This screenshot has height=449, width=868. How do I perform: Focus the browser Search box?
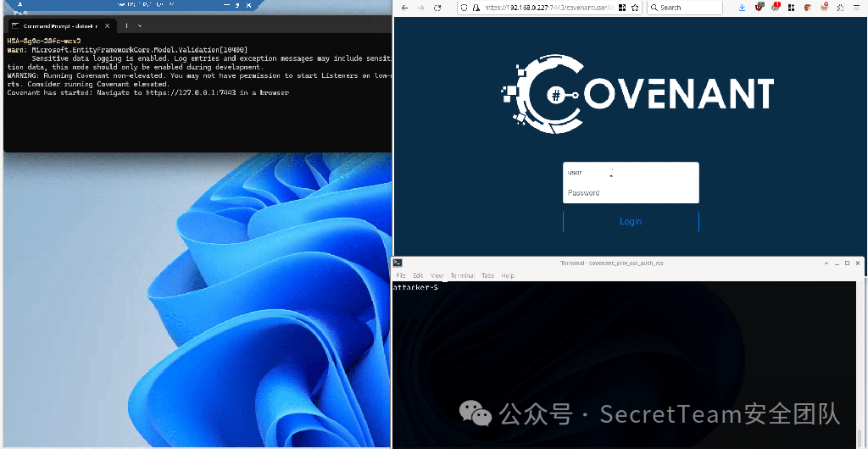tap(685, 8)
